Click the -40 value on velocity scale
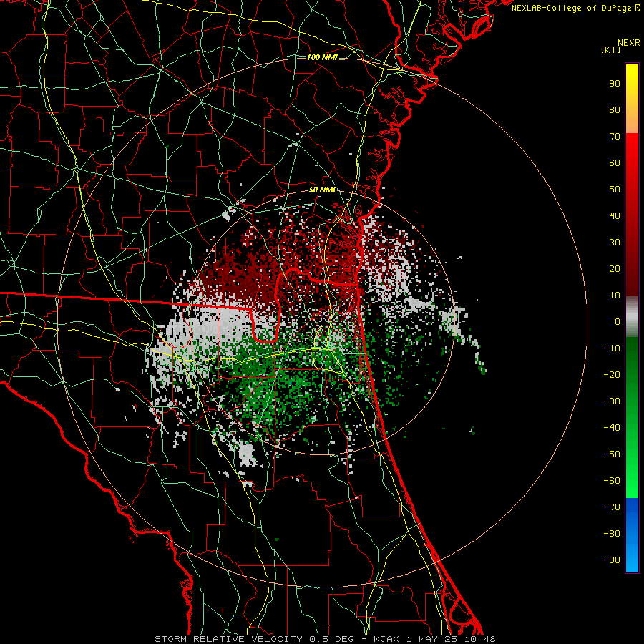 pyautogui.click(x=612, y=428)
